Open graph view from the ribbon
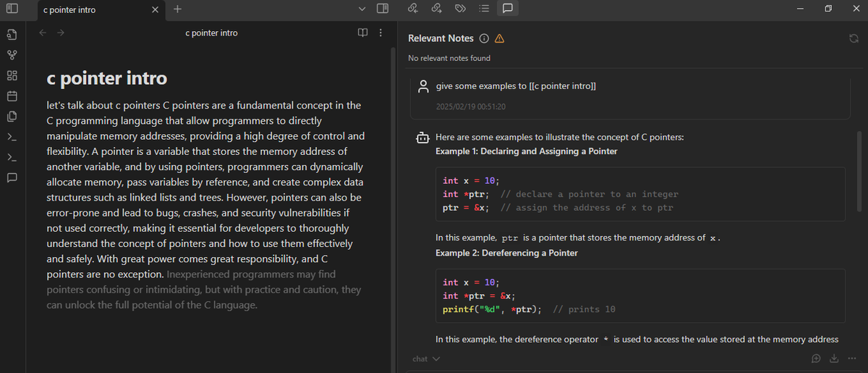 click(x=12, y=55)
